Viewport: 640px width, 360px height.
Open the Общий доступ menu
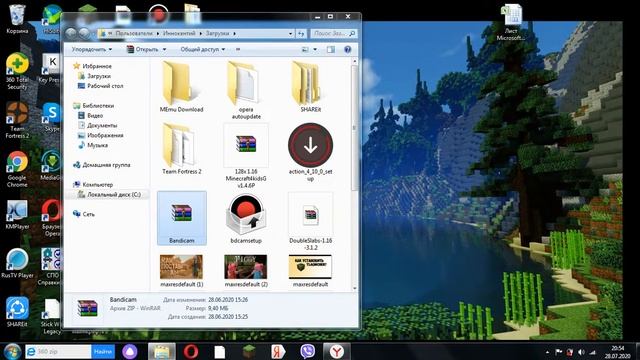[202, 49]
